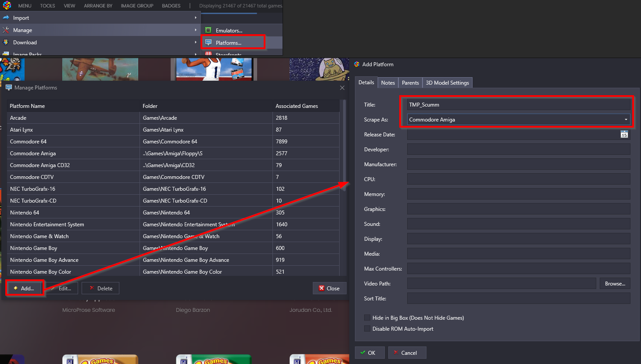Close the Manage Platforms window
The height and width of the screenshot is (364, 641).
342,88
